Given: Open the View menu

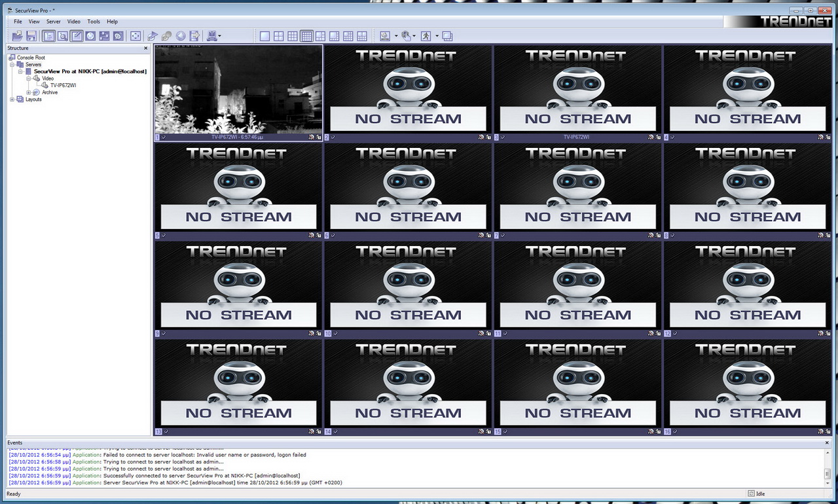Looking at the screenshot, I should [x=34, y=22].
